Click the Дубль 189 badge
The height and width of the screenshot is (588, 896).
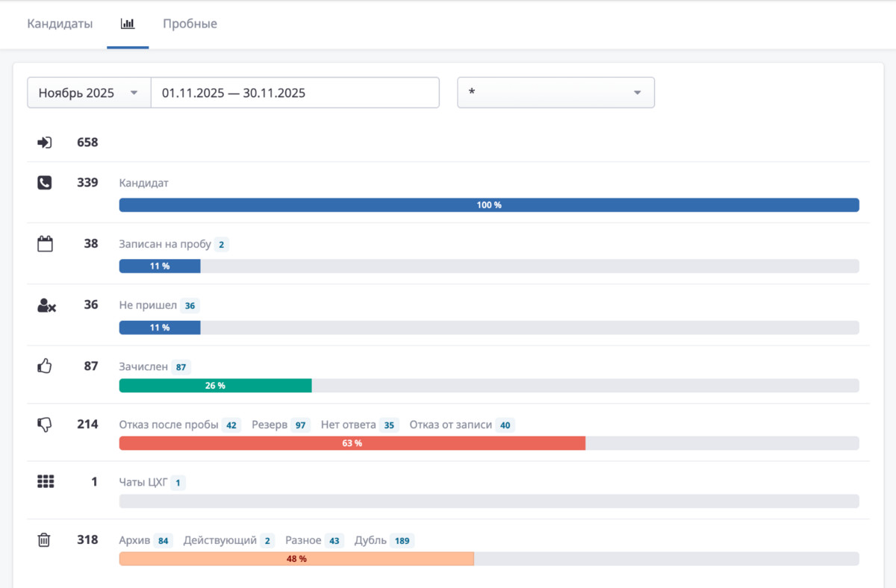click(402, 541)
